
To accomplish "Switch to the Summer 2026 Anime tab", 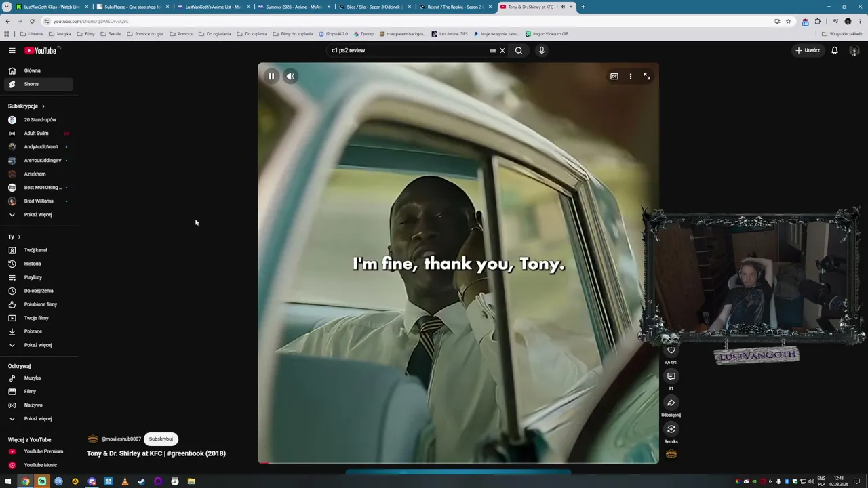I will coord(294,7).
